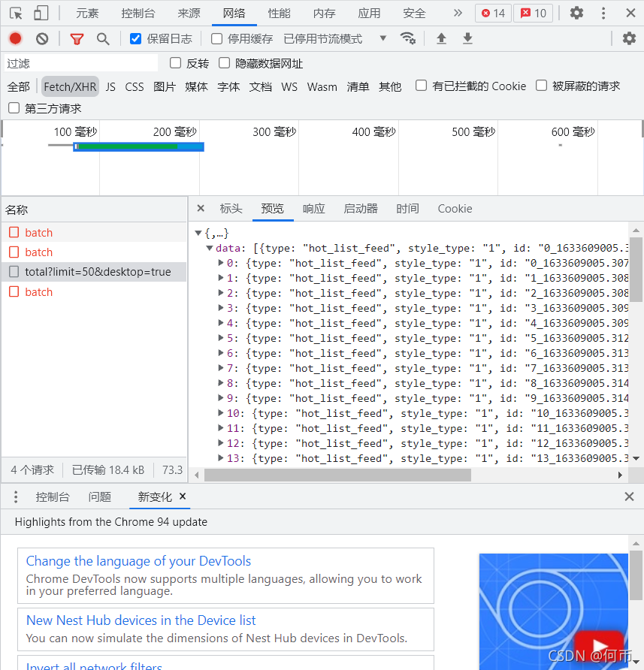Open the 标头 details tab

pos(231,209)
